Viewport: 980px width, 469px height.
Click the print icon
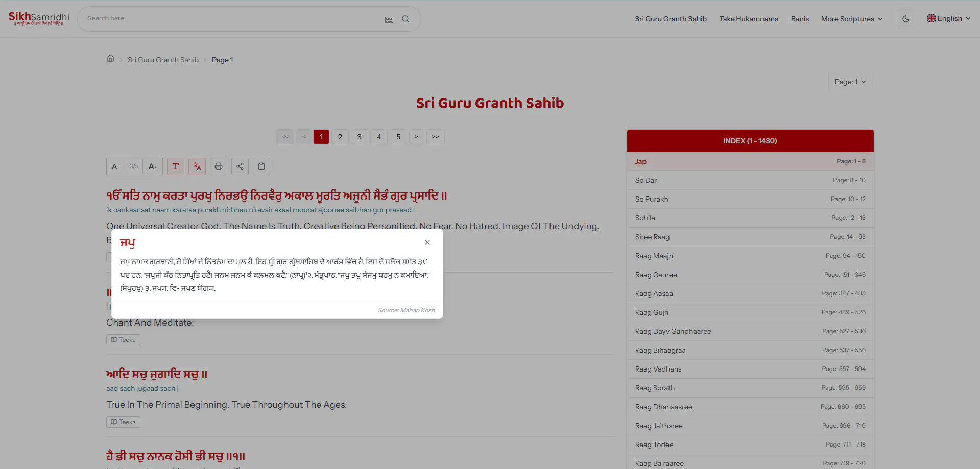coord(219,166)
